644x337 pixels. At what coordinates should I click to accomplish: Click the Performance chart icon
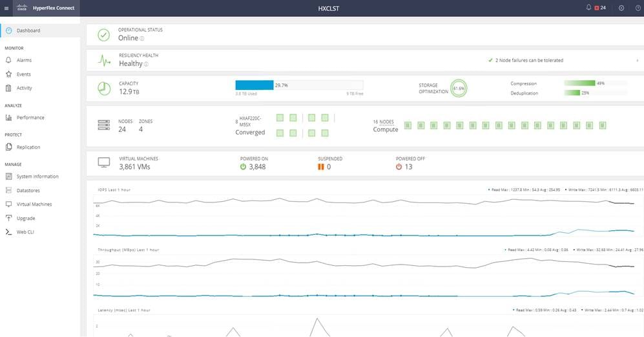click(x=8, y=118)
